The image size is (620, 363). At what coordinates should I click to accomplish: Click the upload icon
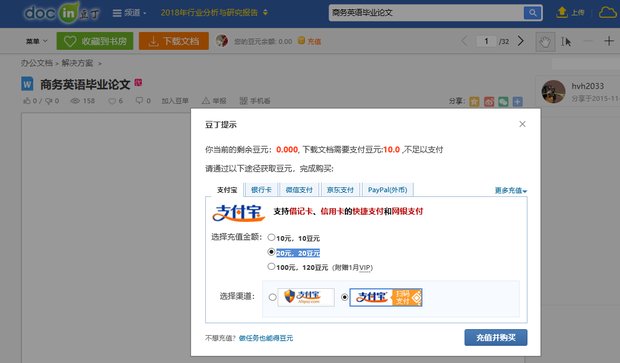coord(561,12)
